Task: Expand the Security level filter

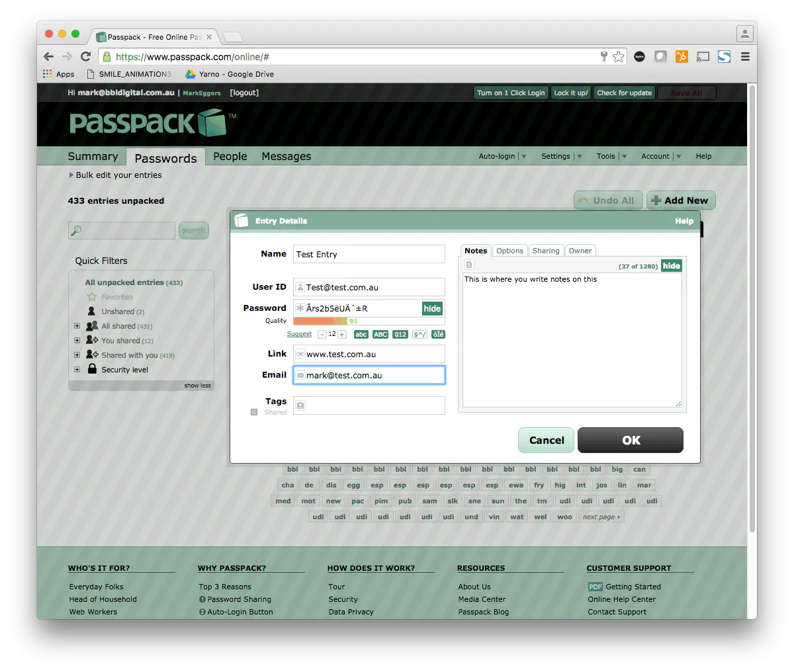Action: 77,370
